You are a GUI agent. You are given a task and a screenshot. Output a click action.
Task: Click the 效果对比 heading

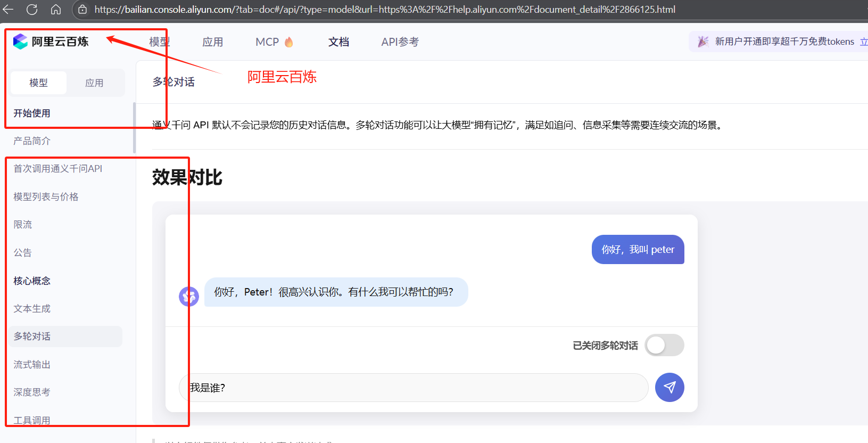tap(187, 177)
